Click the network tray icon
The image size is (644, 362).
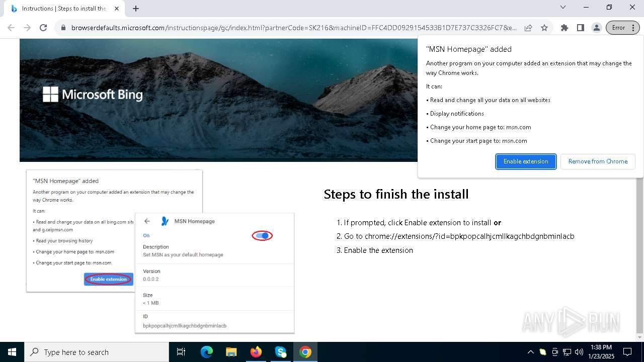point(567,352)
